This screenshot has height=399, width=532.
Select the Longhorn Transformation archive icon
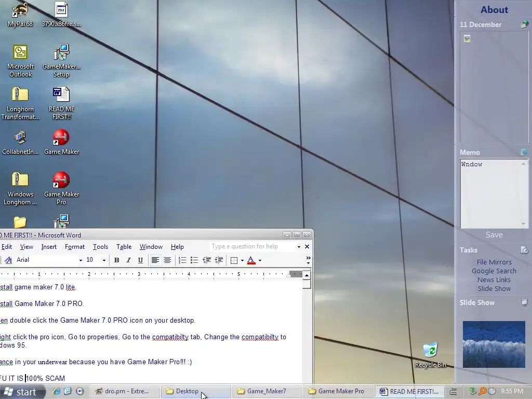(20, 103)
